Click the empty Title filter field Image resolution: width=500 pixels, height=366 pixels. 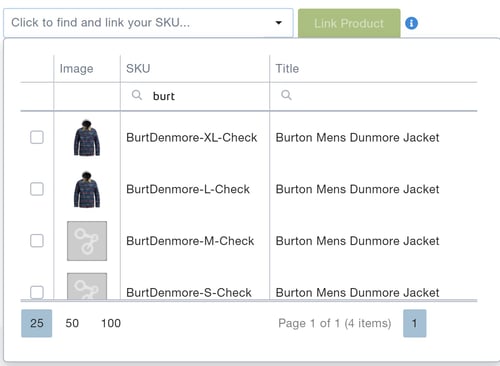[373, 96]
